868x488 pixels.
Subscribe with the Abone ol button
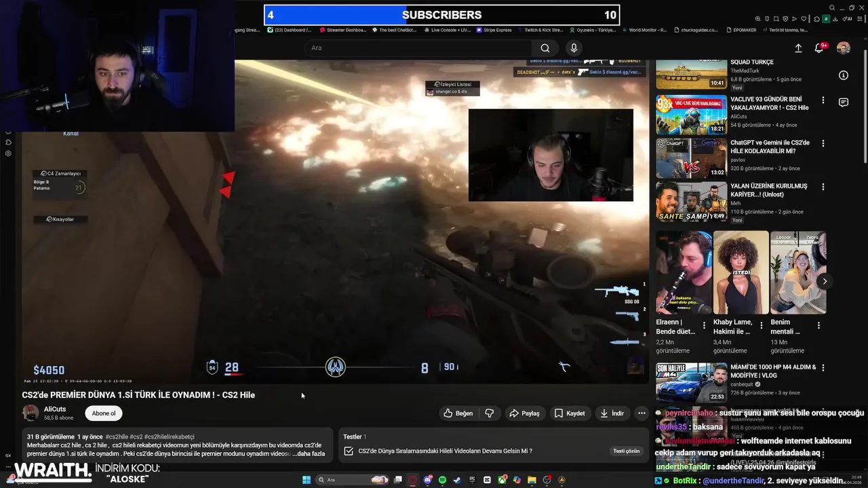104,413
